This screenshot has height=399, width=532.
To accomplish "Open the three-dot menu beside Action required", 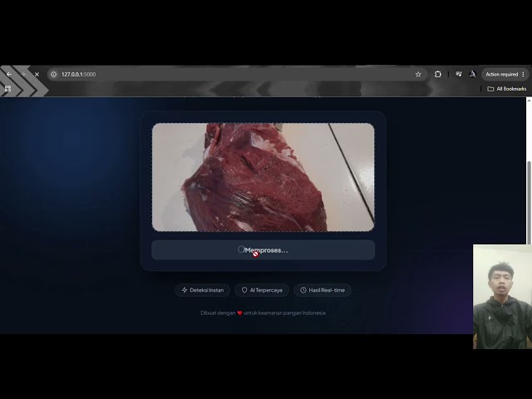I will [x=523, y=74].
